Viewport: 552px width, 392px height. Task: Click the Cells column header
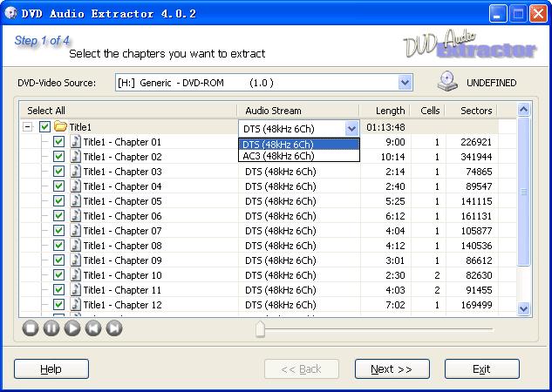(427, 111)
